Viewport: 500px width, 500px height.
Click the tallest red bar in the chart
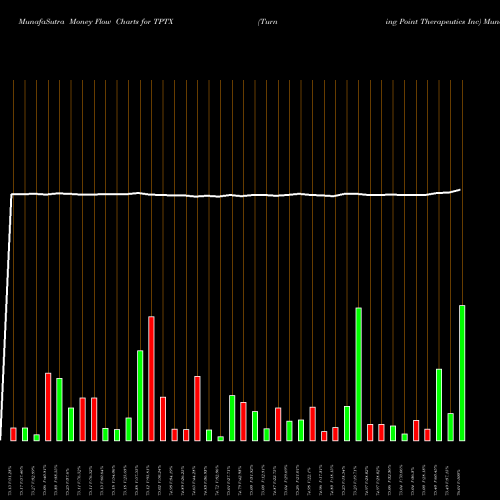pos(151,379)
